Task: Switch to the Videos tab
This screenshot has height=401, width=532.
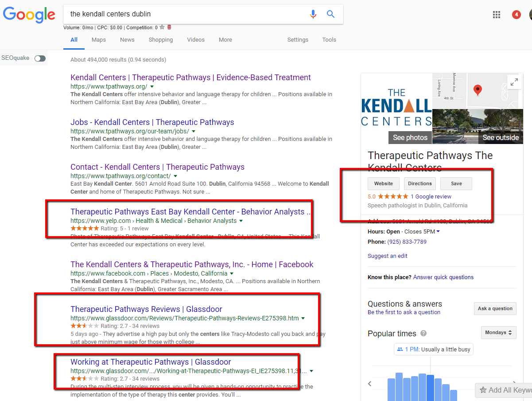Action: (x=196, y=40)
